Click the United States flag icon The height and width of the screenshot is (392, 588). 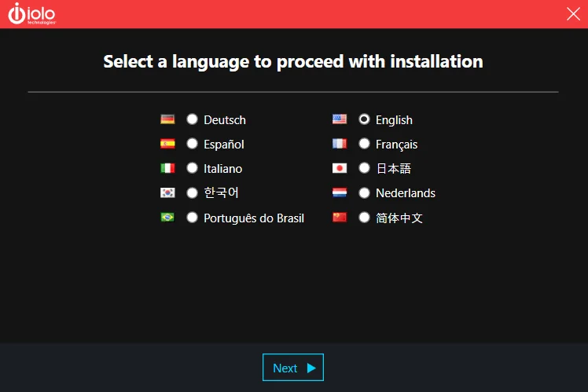click(x=340, y=119)
